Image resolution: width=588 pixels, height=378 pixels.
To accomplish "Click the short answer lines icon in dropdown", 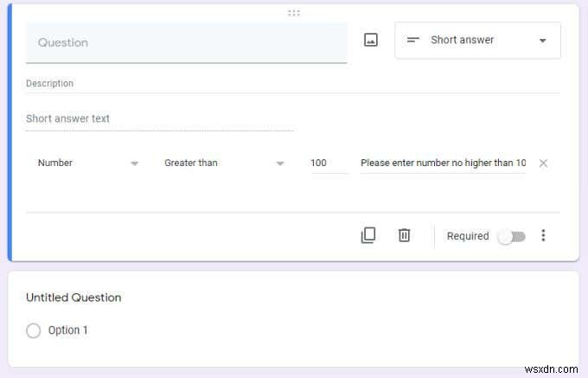I will (412, 40).
